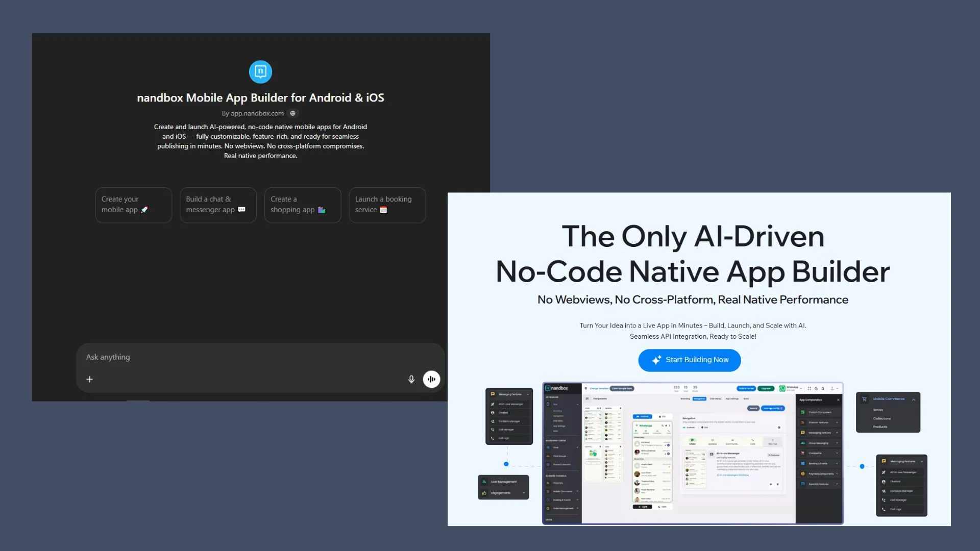980x551 pixels.
Task: Enable dark mode with the moon icon
Action: pos(816,389)
